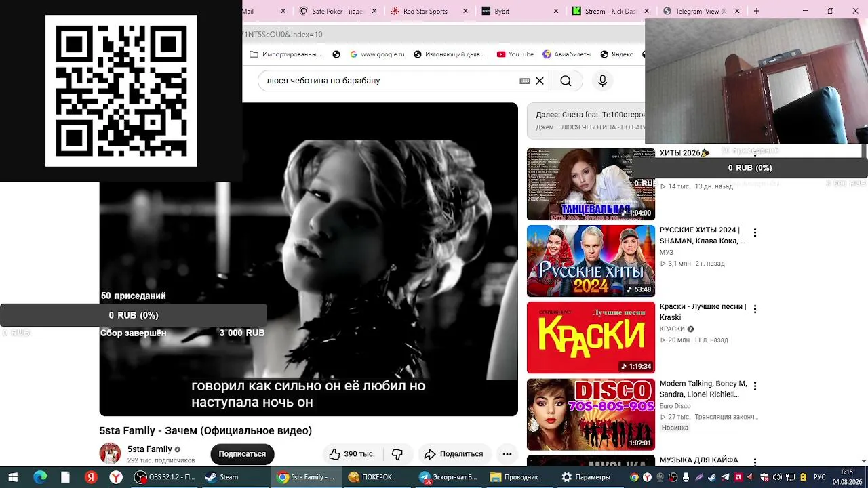Image resolution: width=868 pixels, height=488 pixels.
Task: Switch to Steam on the taskbar
Action: [x=236, y=477]
